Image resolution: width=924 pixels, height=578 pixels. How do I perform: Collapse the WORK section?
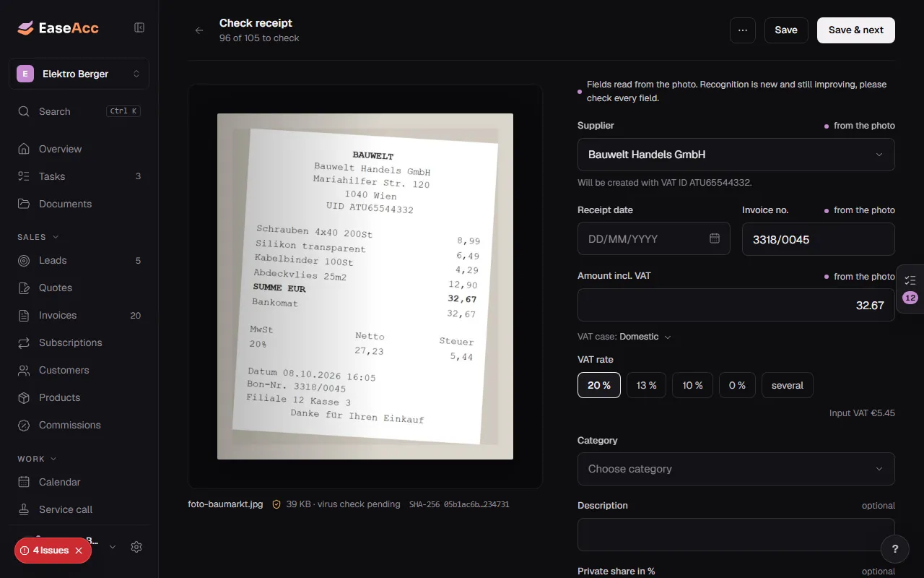coord(38,459)
